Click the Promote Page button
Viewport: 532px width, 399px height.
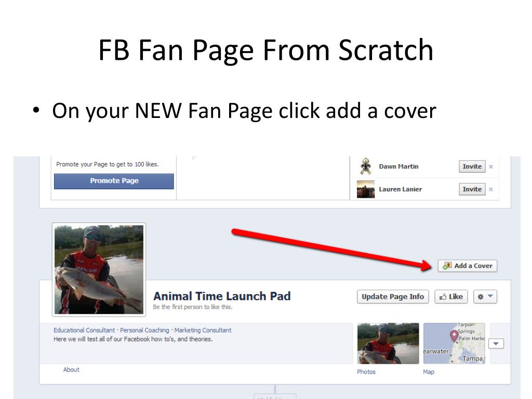tap(114, 181)
